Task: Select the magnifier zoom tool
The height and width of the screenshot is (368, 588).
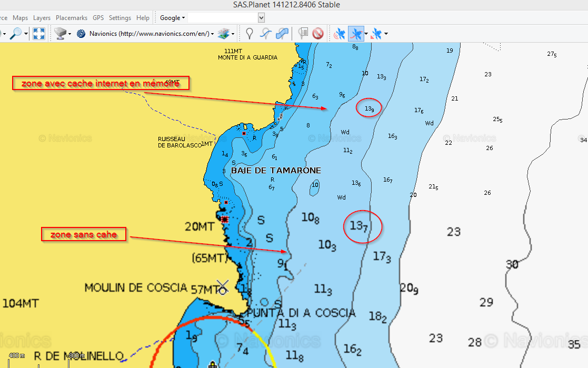Action: point(15,33)
